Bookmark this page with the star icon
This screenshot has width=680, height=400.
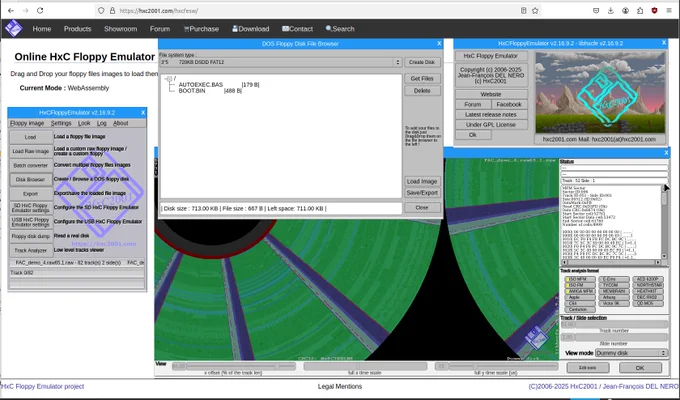click(x=535, y=10)
